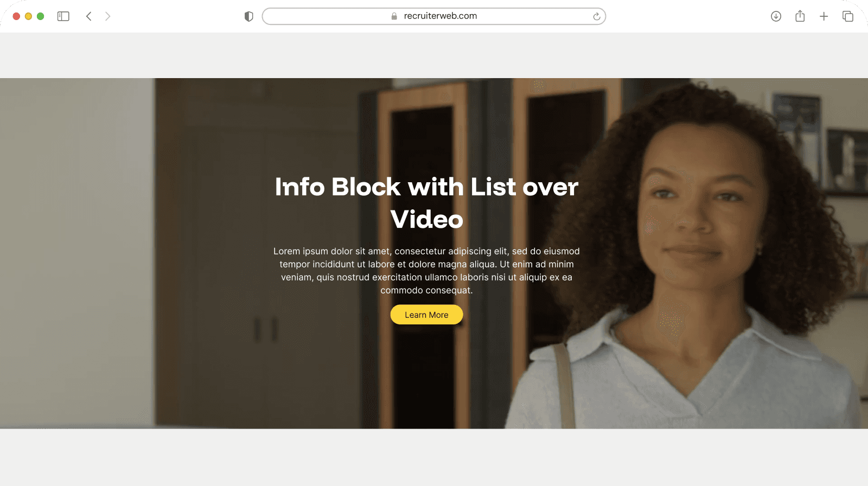Open the privacy shield report icon

pyautogui.click(x=249, y=16)
